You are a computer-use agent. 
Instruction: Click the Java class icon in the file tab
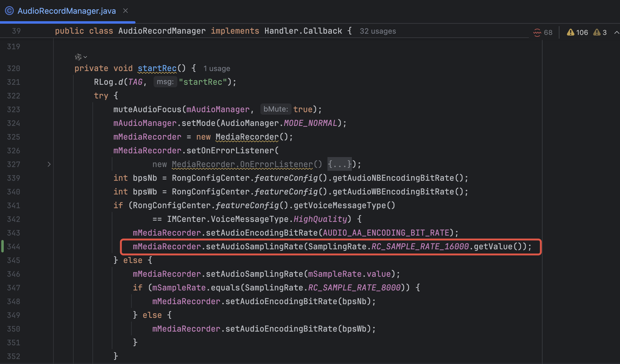[x=9, y=11]
